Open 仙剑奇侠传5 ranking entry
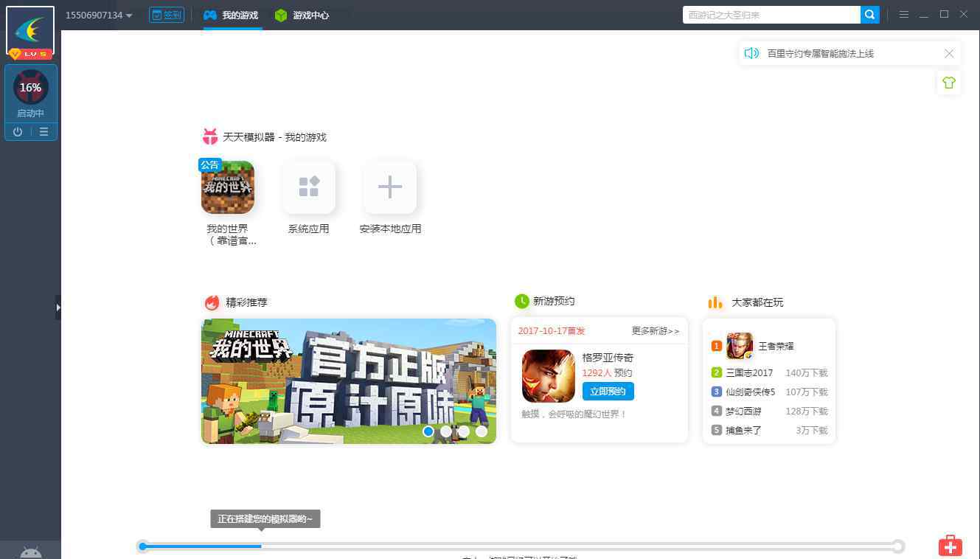This screenshot has height=559, width=980. [x=769, y=392]
